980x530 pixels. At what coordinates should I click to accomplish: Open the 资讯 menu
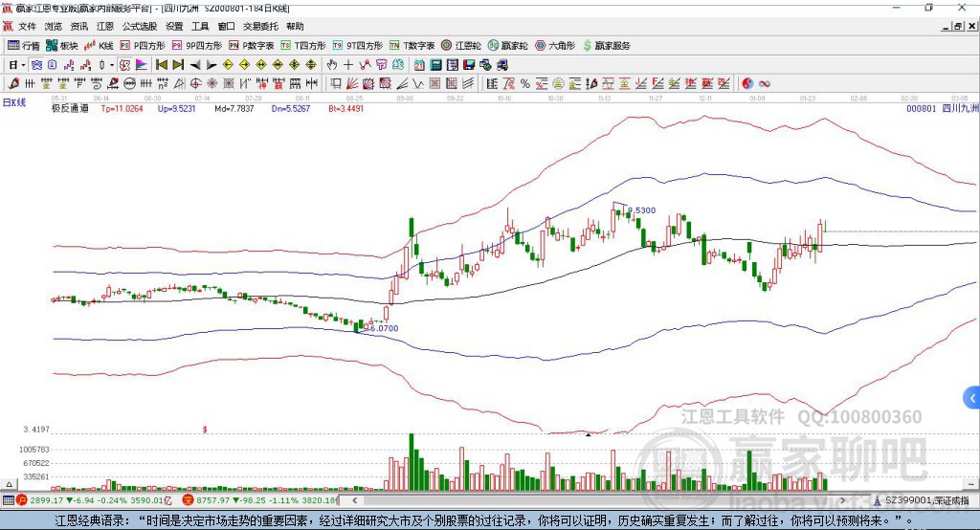click(x=78, y=26)
